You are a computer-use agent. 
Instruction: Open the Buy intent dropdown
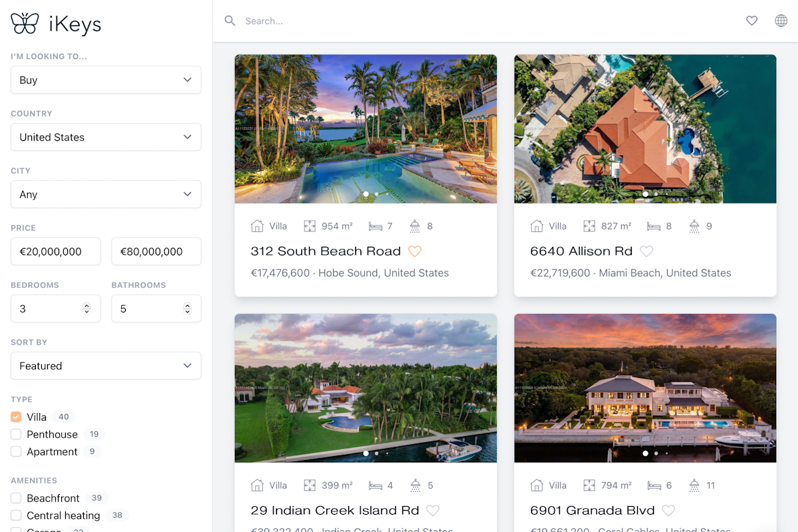(x=106, y=80)
